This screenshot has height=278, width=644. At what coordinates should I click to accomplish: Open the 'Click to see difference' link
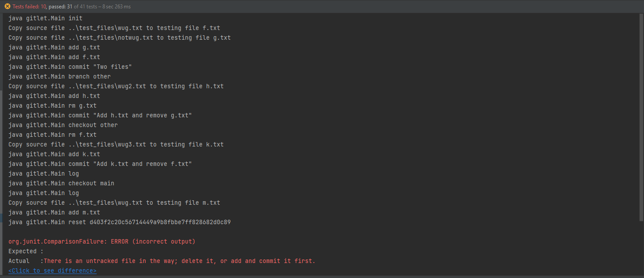(x=52, y=270)
